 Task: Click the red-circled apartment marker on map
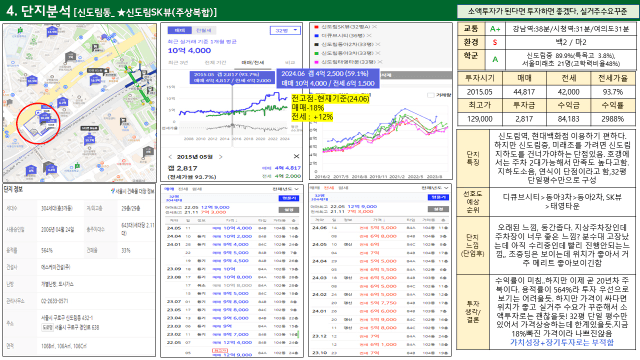45,118
